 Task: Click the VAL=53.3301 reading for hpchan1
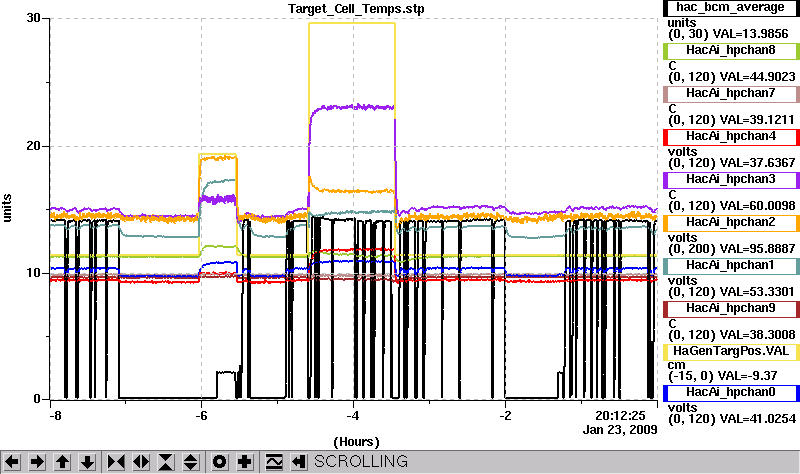click(757, 292)
